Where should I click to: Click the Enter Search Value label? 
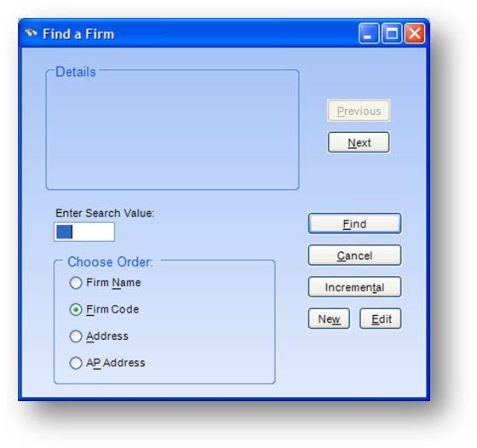105,213
